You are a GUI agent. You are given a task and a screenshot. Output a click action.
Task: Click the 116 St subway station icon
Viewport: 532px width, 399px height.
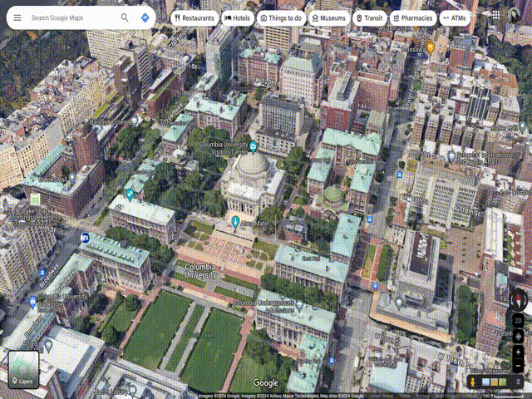(x=85, y=238)
